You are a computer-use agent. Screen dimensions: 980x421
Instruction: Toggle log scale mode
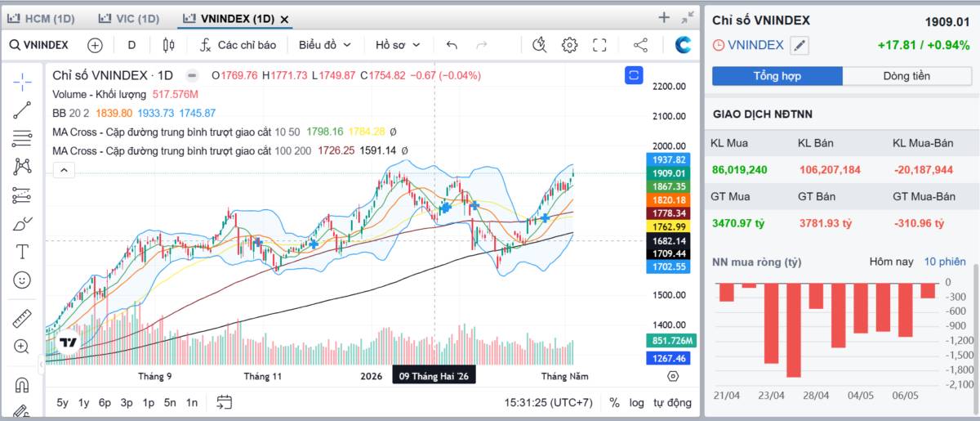point(637,402)
